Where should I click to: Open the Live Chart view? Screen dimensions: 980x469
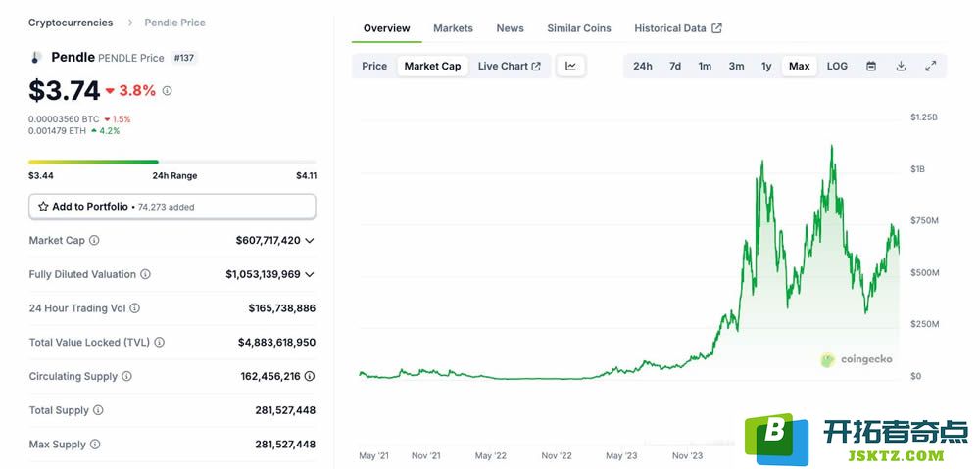[509, 66]
